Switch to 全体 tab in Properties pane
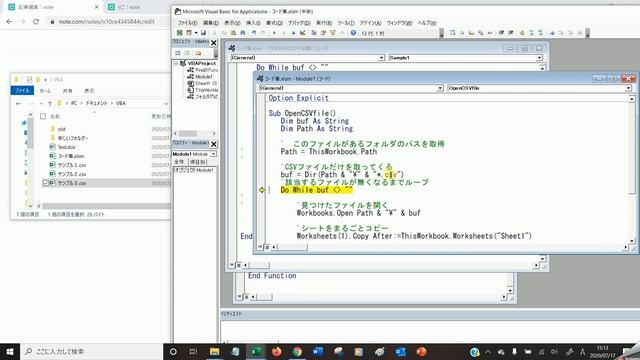 (179, 162)
